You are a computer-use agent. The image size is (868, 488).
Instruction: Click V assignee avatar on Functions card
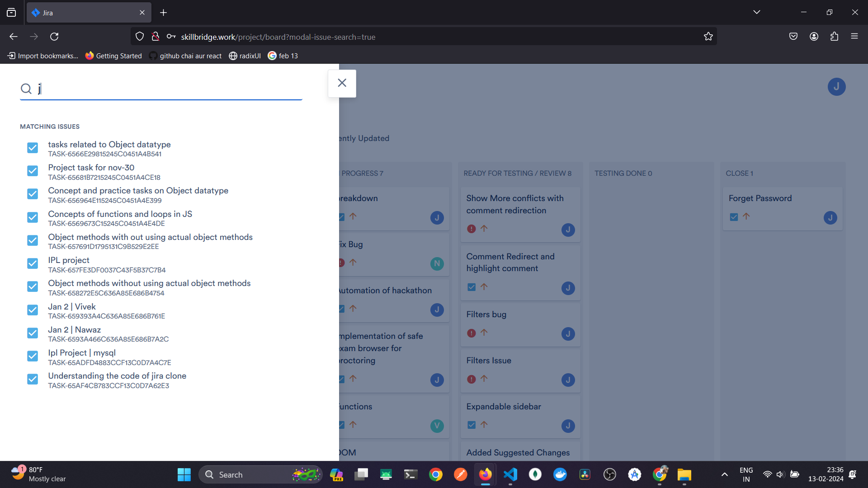coord(437,426)
